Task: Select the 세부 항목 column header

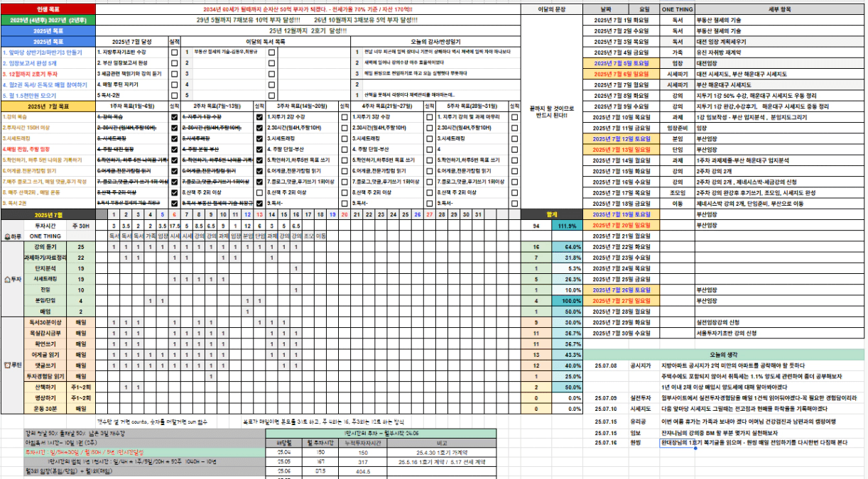Action: pos(781,9)
